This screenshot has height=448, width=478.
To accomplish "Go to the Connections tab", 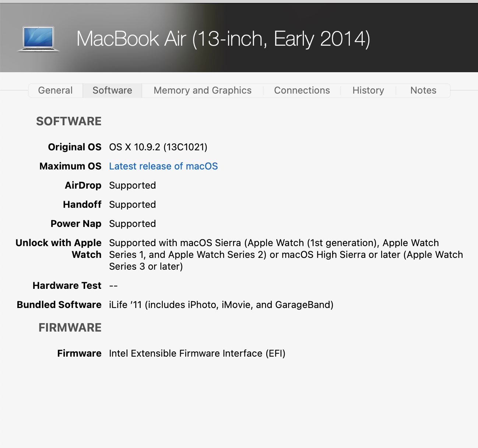I will point(302,90).
